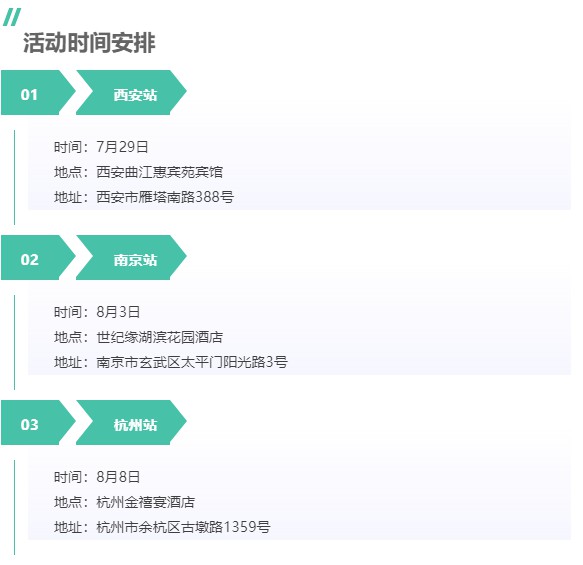Click the date 7月29日
Viewport: 583px width, 565px height.
[122, 147]
